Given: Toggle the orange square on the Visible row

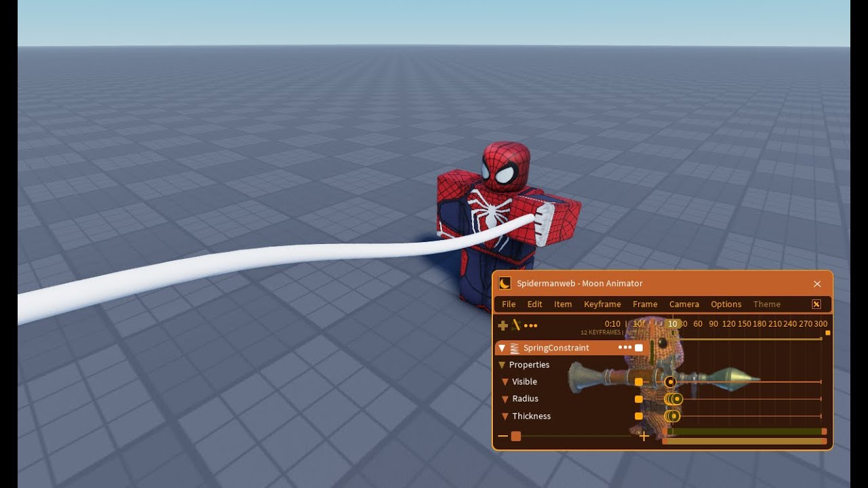Looking at the screenshot, I should click(x=639, y=382).
